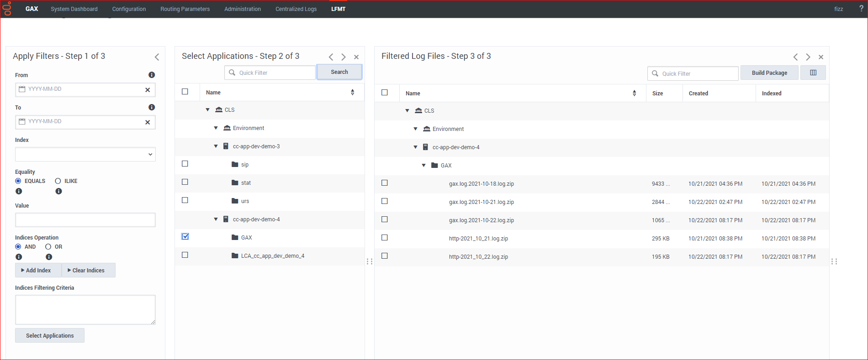This screenshot has width=868, height=360.
Task: Go to next step in Filtered Log Files panel
Action: click(x=808, y=57)
